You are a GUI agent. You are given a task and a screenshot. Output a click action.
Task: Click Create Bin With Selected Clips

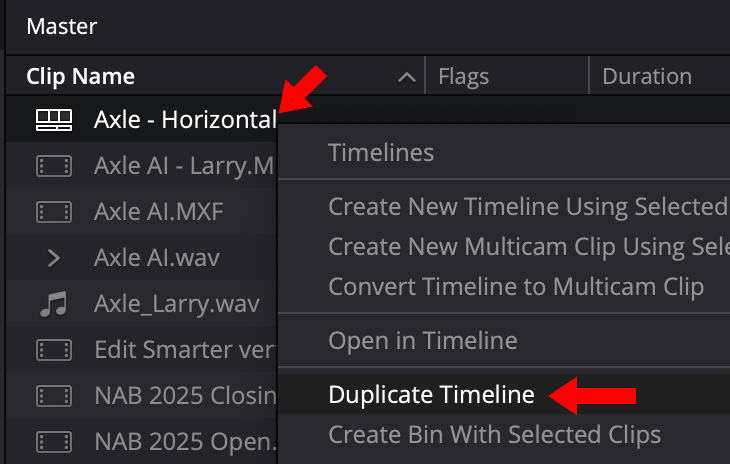coord(494,435)
